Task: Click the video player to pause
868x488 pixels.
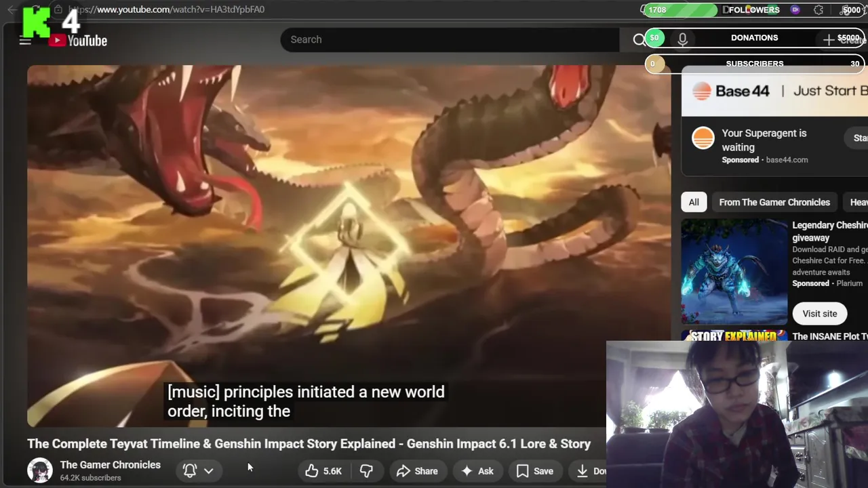Action: tap(349, 246)
